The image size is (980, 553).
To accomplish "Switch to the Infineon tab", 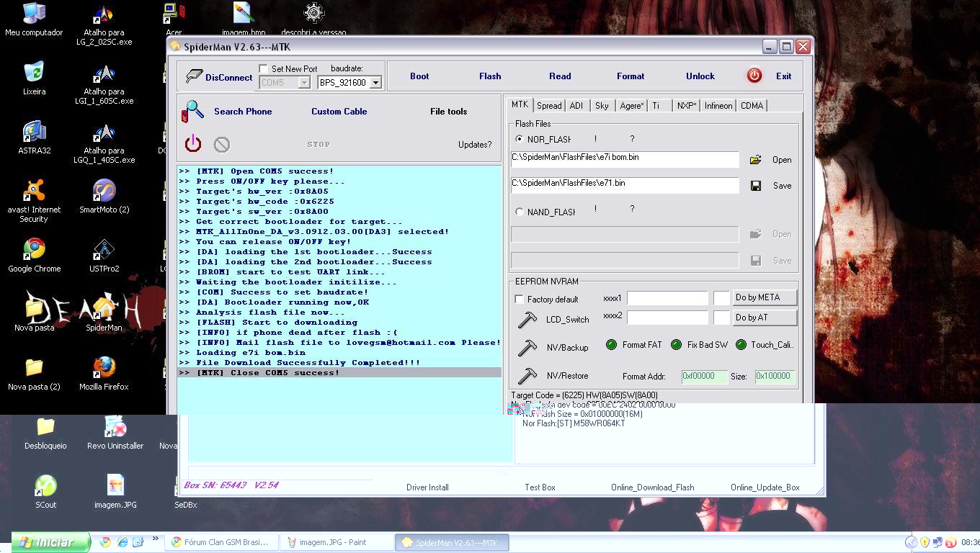I will [718, 106].
